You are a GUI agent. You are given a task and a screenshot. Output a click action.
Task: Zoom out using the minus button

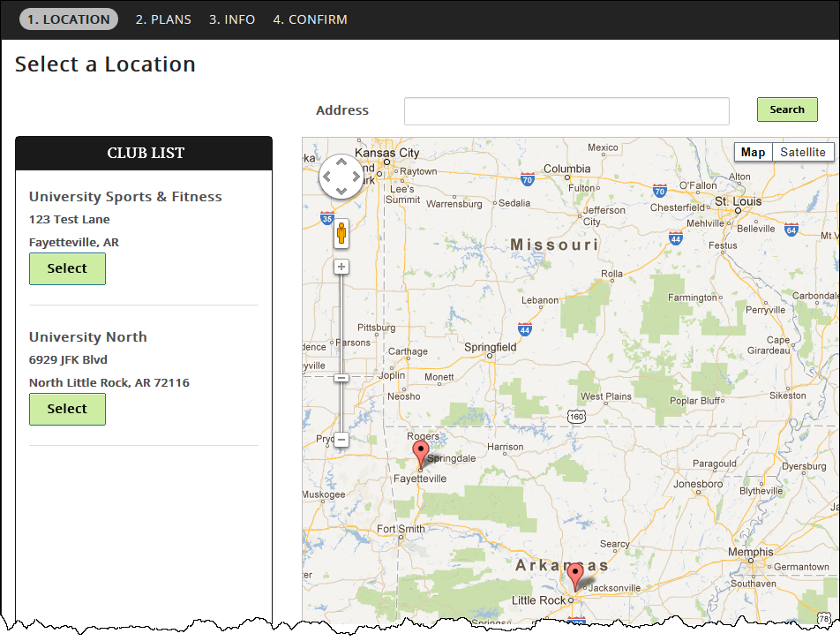pos(341,440)
